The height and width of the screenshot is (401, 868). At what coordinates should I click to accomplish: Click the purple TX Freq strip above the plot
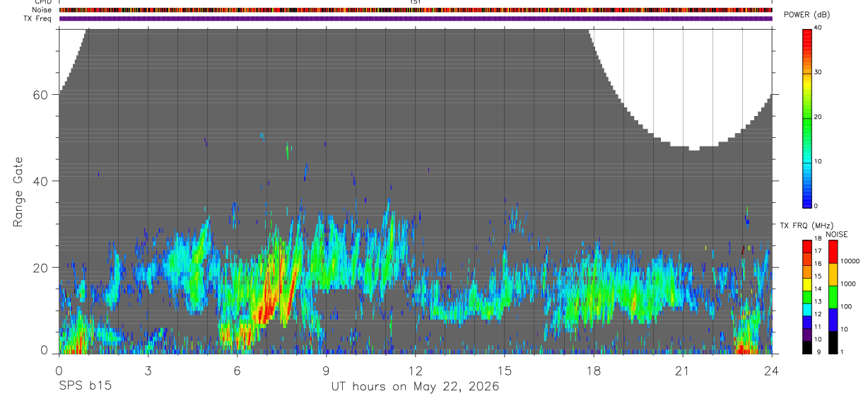tap(416, 18)
